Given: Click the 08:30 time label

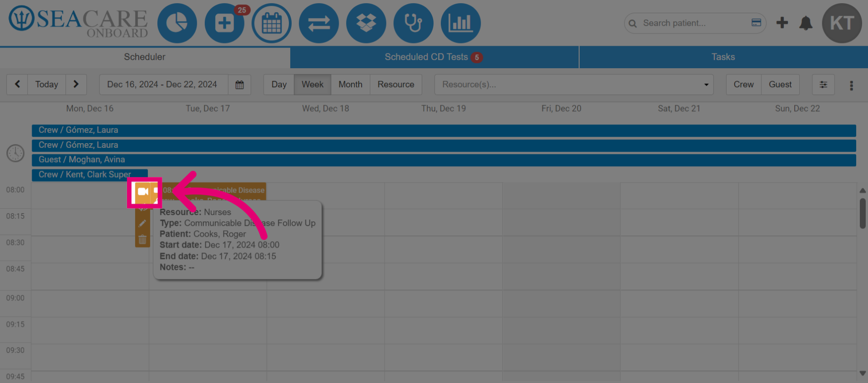Looking at the screenshot, I should coord(15,243).
